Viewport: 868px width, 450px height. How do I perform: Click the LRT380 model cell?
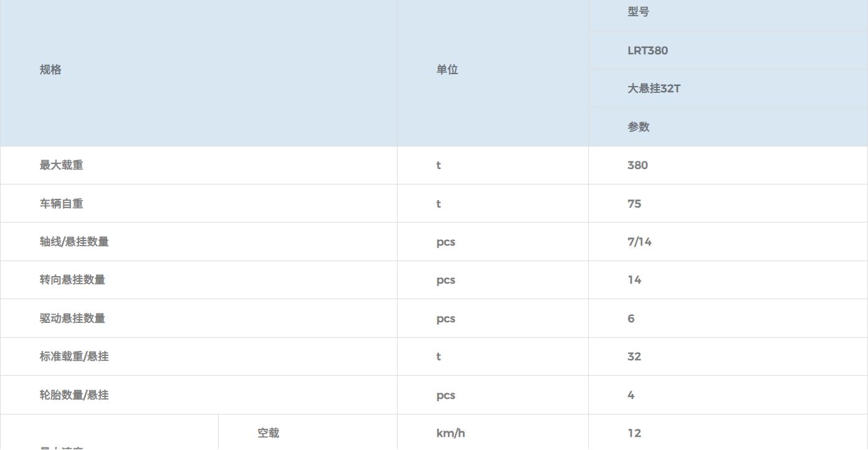pos(647,50)
